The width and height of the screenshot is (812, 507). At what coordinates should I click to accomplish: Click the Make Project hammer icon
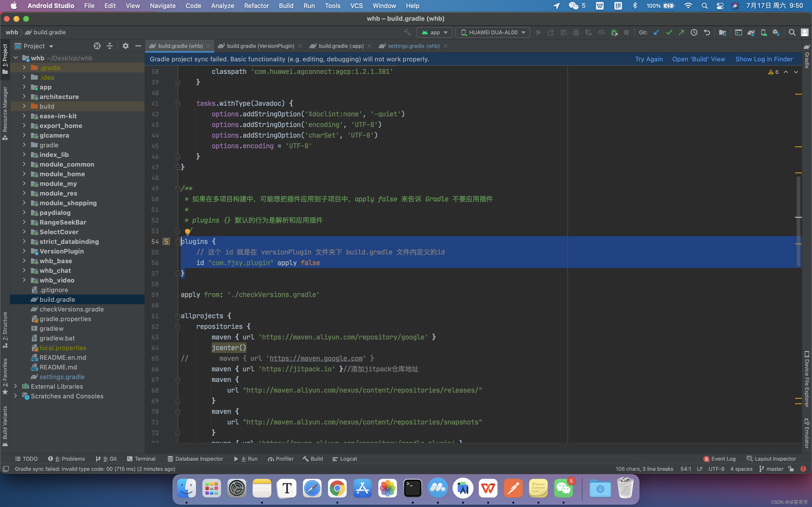[x=407, y=33]
